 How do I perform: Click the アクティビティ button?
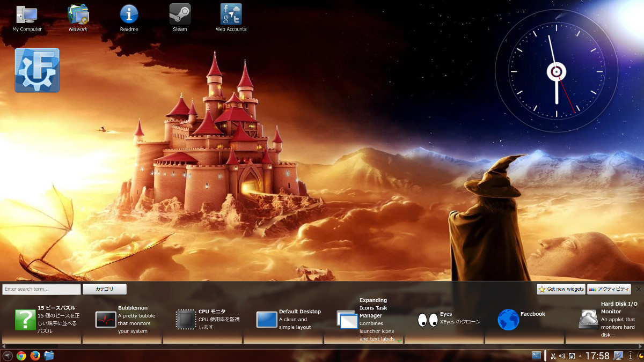point(609,289)
